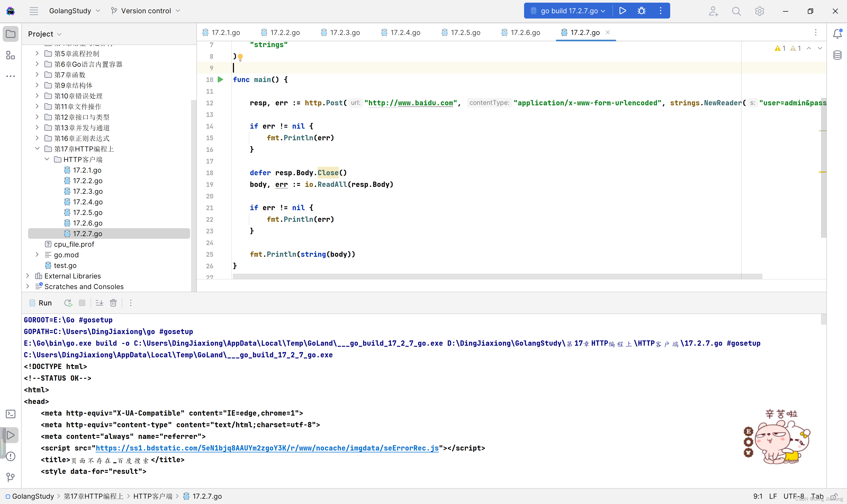
Task: Click the warnings count indicator
Action: pos(787,48)
